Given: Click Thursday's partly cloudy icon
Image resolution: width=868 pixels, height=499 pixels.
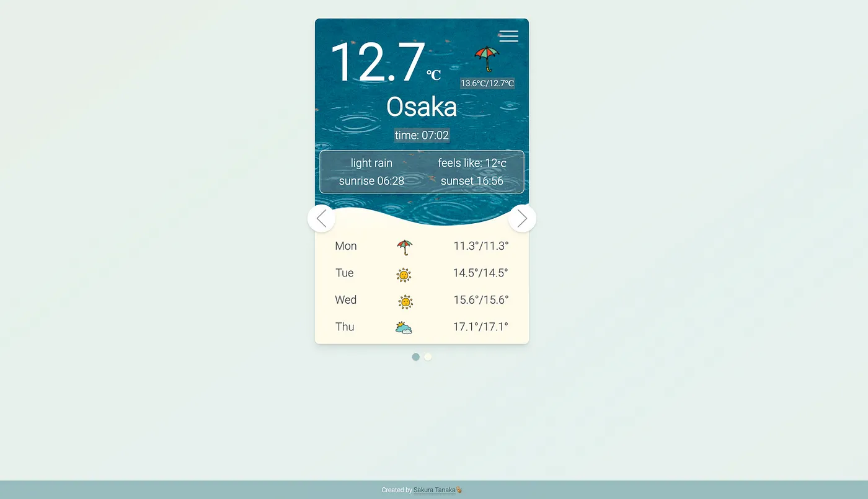Looking at the screenshot, I should tap(404, 327).
